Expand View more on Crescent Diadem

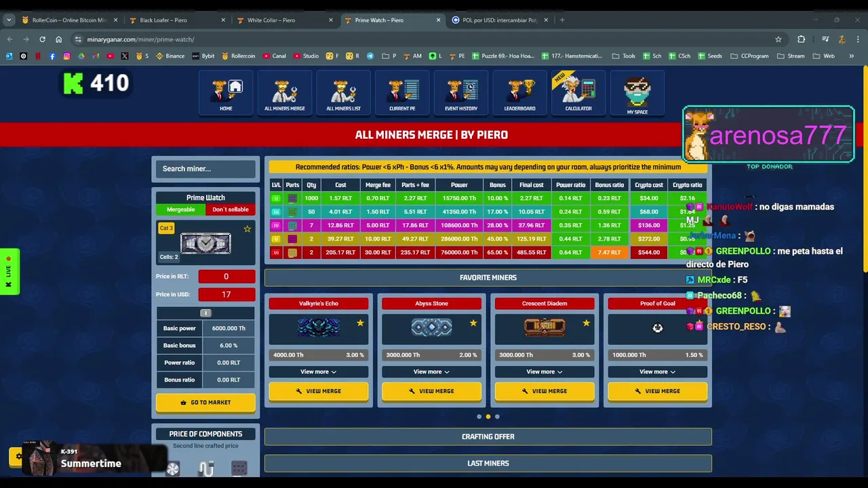545,371
